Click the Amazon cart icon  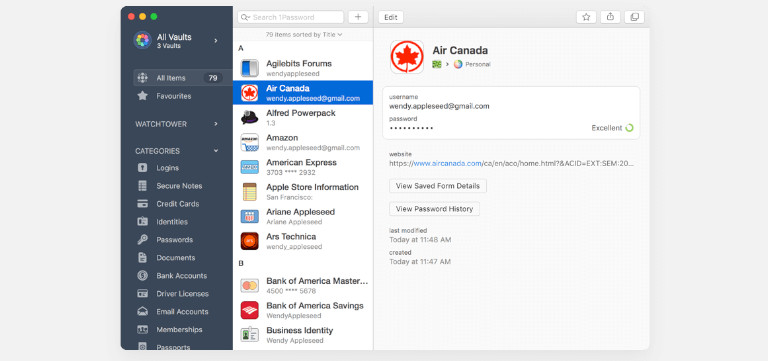point(250,143)
